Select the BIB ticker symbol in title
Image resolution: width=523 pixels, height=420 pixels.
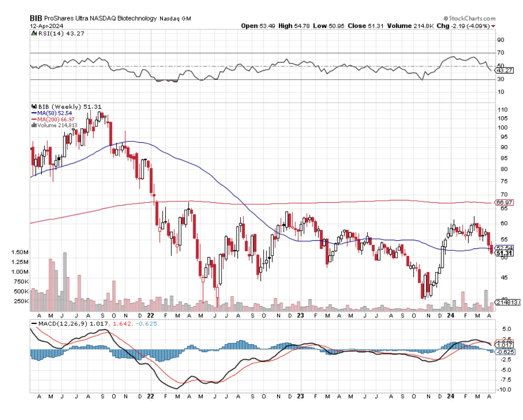[36, 18]
